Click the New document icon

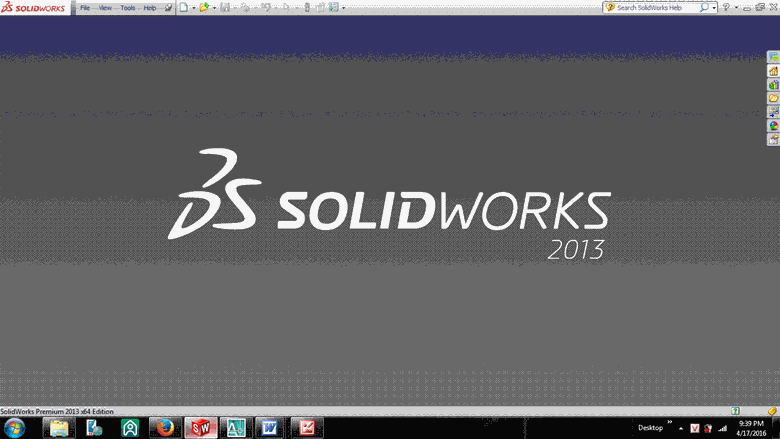[184, 7]
